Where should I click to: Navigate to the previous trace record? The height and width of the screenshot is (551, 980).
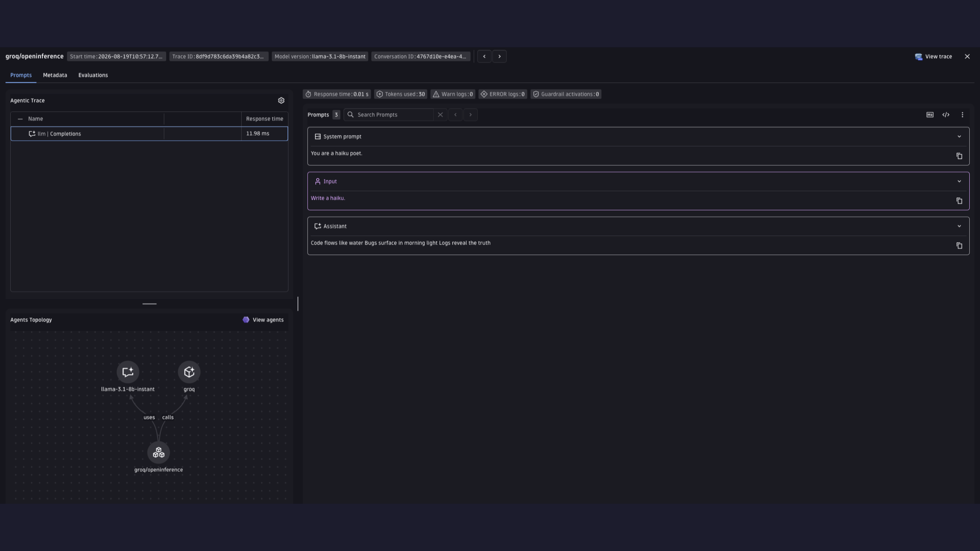484,57
